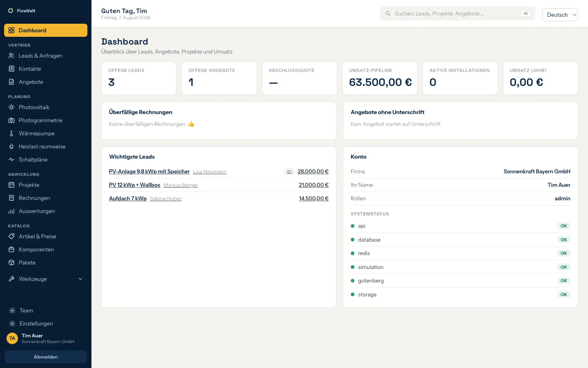
Task: Go to Einstellungen
Action: tap(46, 323)
